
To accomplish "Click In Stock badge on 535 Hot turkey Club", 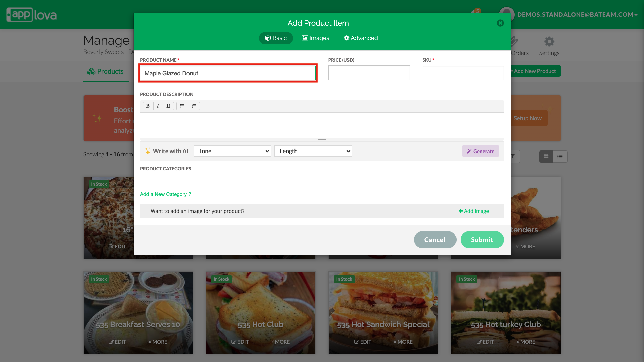I will (467, 279).
